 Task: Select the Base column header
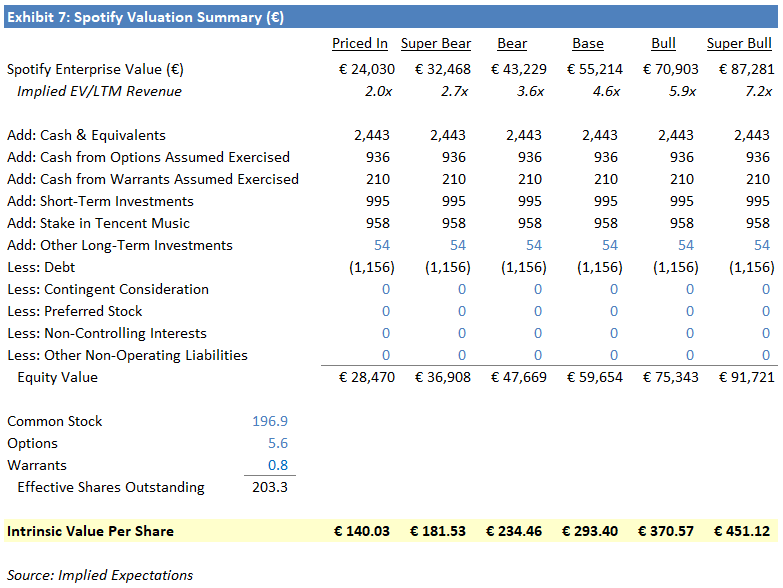pos(588,43)
